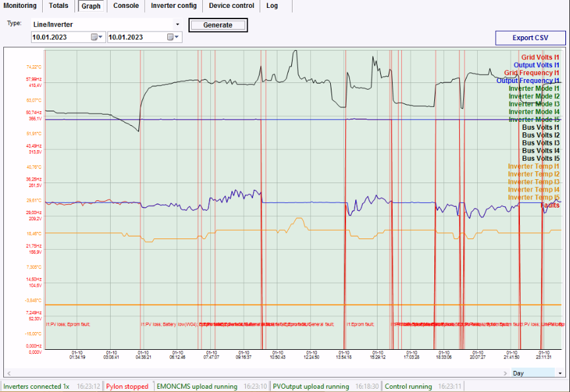Switch to the Log tab
This screenshot has width=570, height=392.
(272, 6)
